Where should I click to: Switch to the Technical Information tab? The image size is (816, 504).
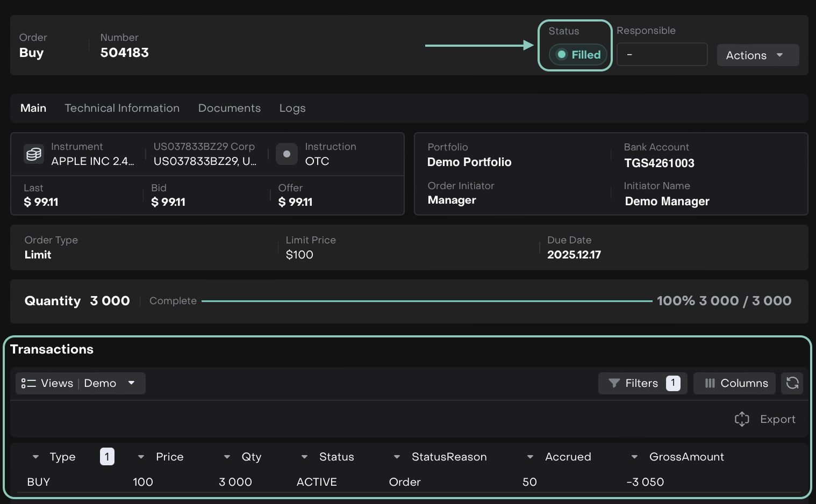pos(122,108)
